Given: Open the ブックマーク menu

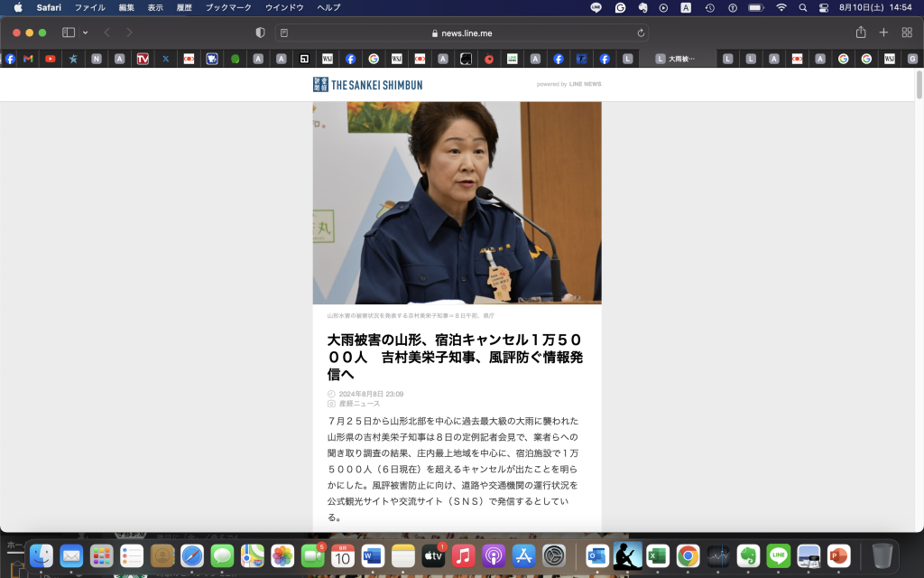Looking at the screenshot, I should click(x=228, y=7).
